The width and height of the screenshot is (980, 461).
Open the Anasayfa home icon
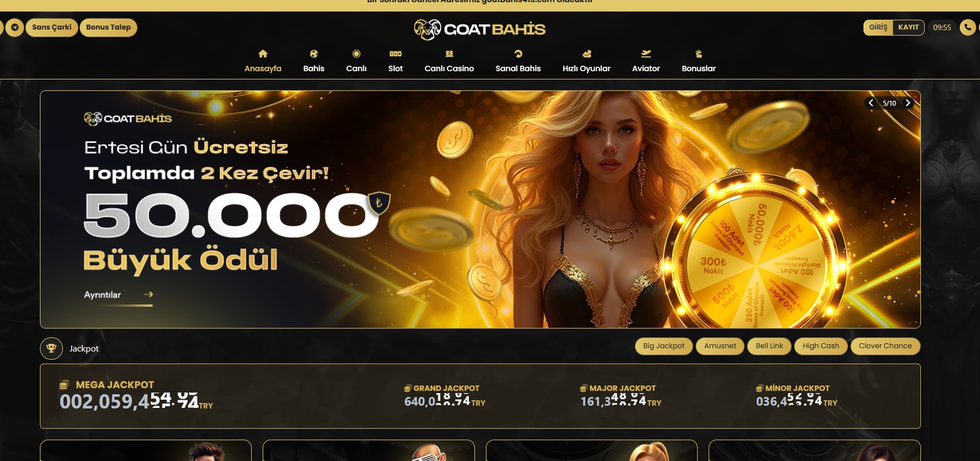tap(263, 54)
